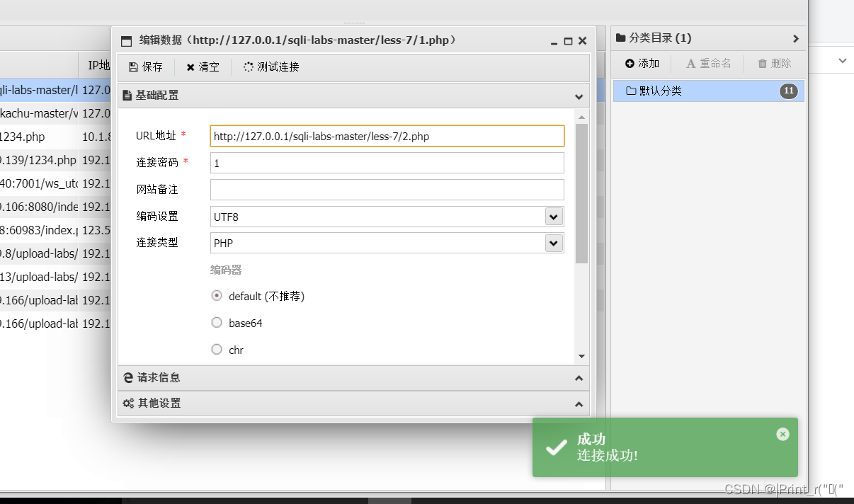Collapse the 分类目录 panel with right chevron
The image size is (854, 504).
pyautogui.click(x=796, y=38)
